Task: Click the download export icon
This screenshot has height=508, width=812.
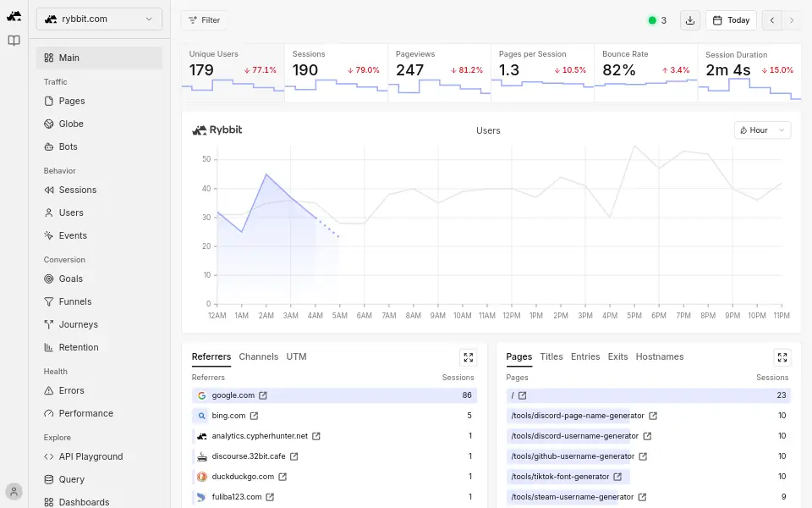Action: point(690,20)
